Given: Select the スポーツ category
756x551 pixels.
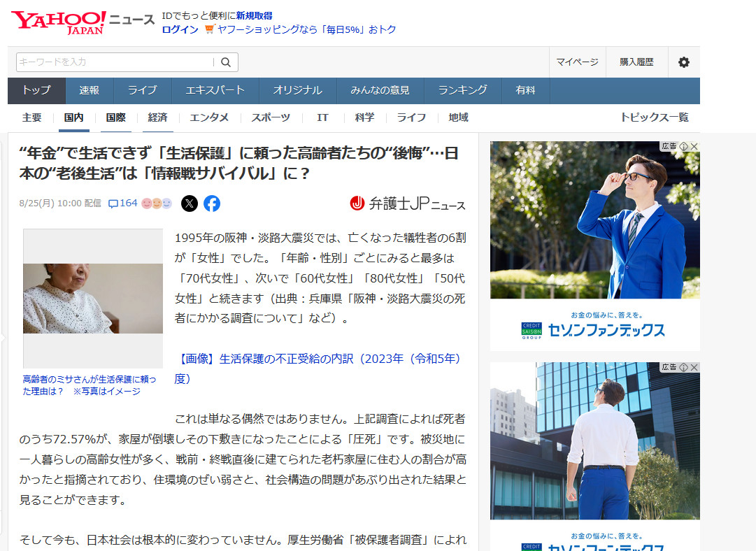Looking at the screenshot, I should 271,117.
